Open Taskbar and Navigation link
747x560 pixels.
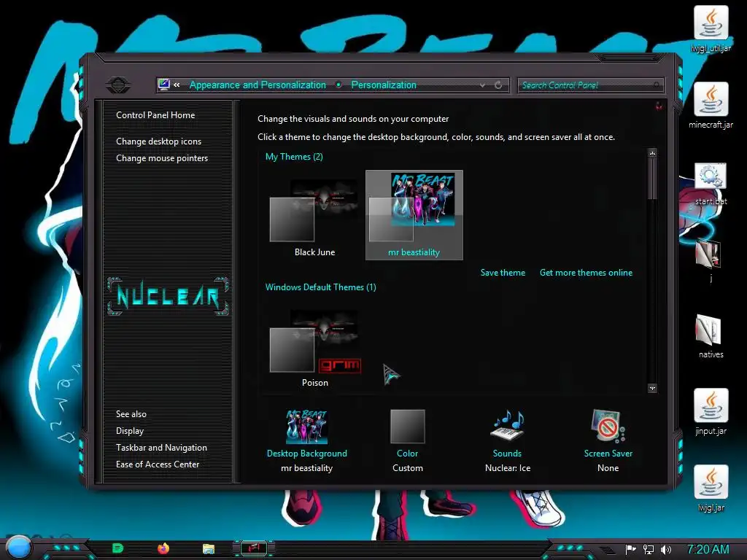[x=161, y=448]
